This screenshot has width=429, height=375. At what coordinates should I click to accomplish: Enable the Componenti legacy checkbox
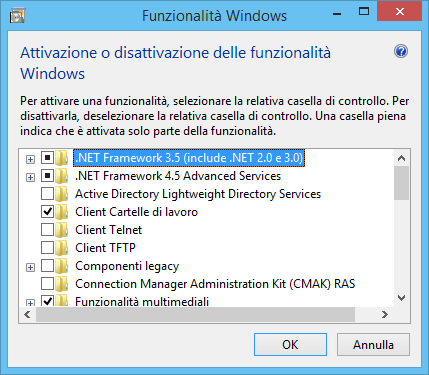click(47, 266)
